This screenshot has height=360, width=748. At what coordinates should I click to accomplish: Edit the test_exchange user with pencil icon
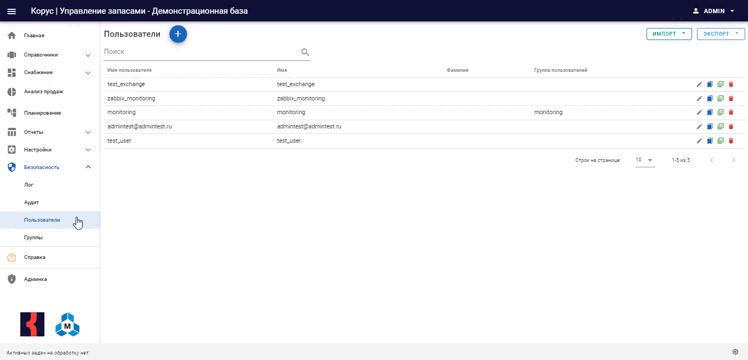[699, 84]
